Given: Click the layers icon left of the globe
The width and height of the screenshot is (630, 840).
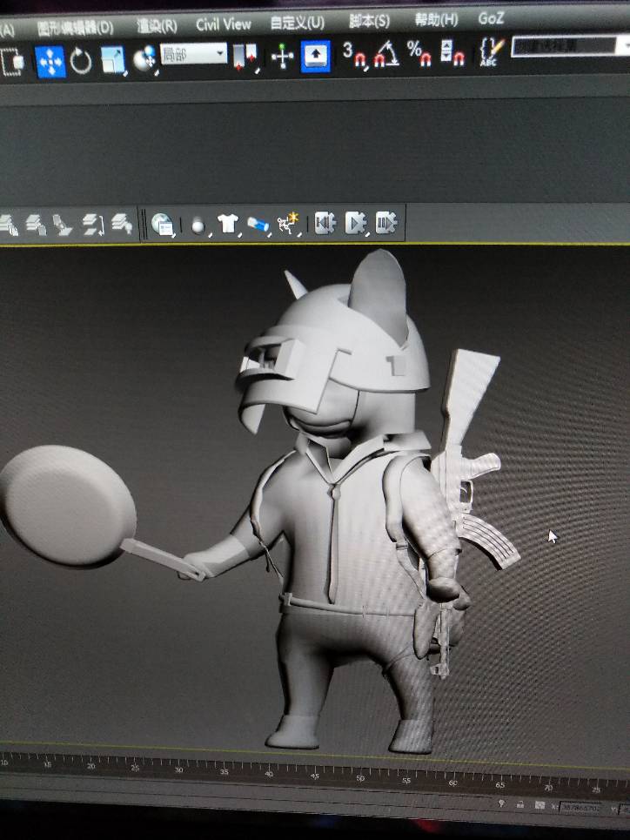Looking at the screenshot, I should click(x=122, y=224).
